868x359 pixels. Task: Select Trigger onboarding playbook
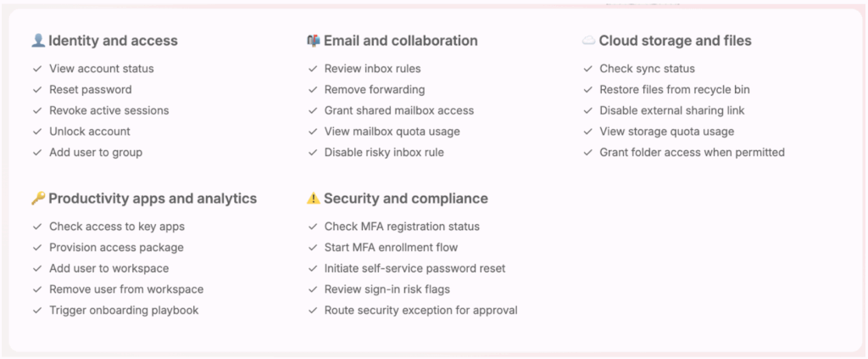tap(124, 311)
